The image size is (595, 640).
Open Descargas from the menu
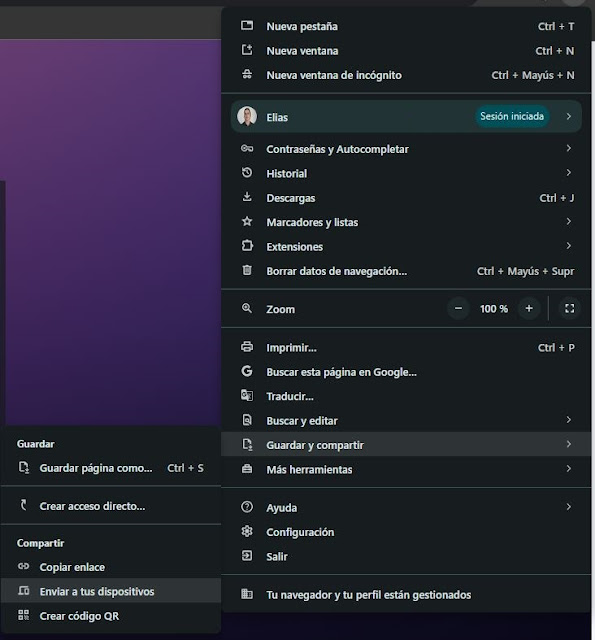406,198
